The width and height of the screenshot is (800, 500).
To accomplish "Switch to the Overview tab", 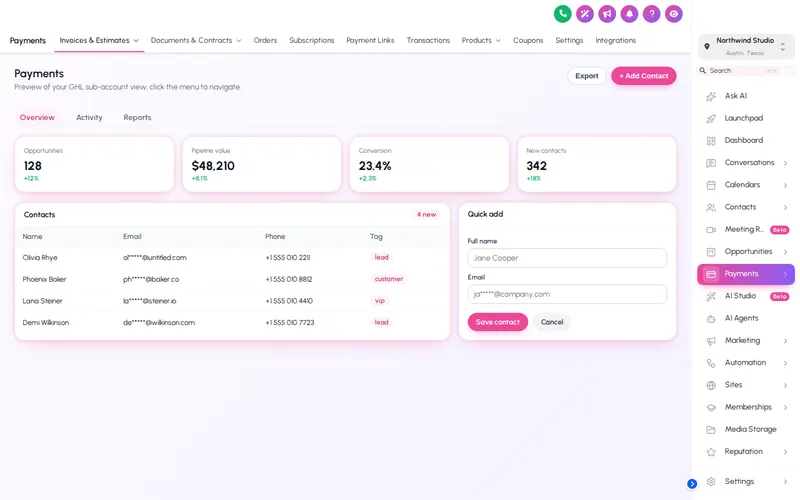I will pos(37,117).
